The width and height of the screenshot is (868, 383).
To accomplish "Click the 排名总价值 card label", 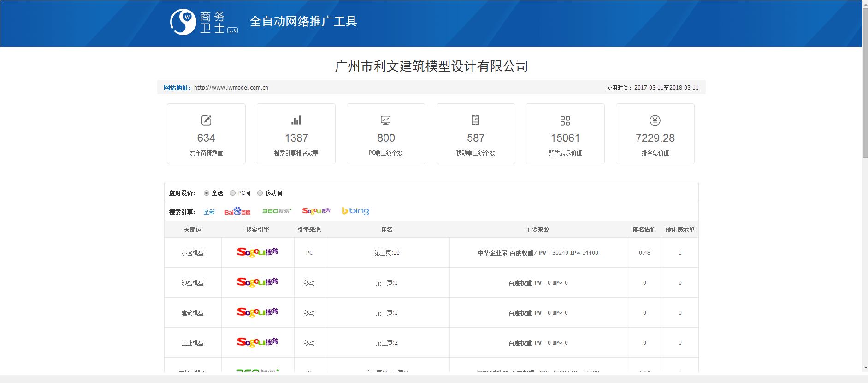I will click(x=655, y=153).
